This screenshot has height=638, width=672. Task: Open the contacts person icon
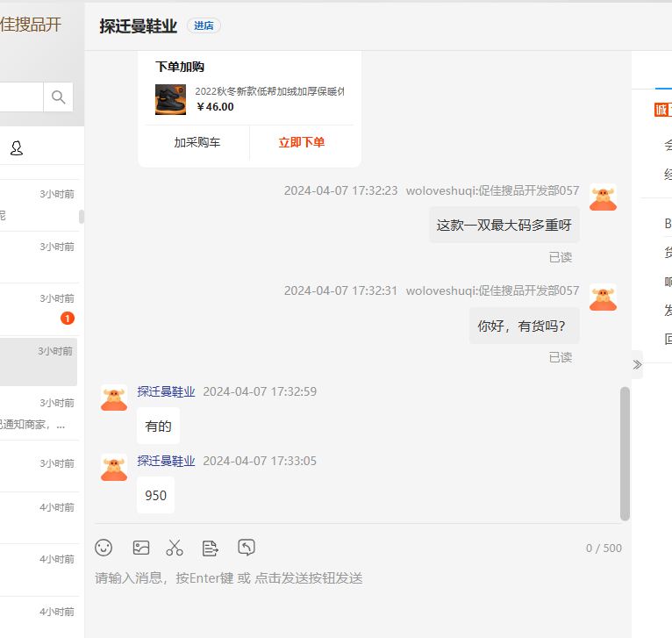coord(17,148)
